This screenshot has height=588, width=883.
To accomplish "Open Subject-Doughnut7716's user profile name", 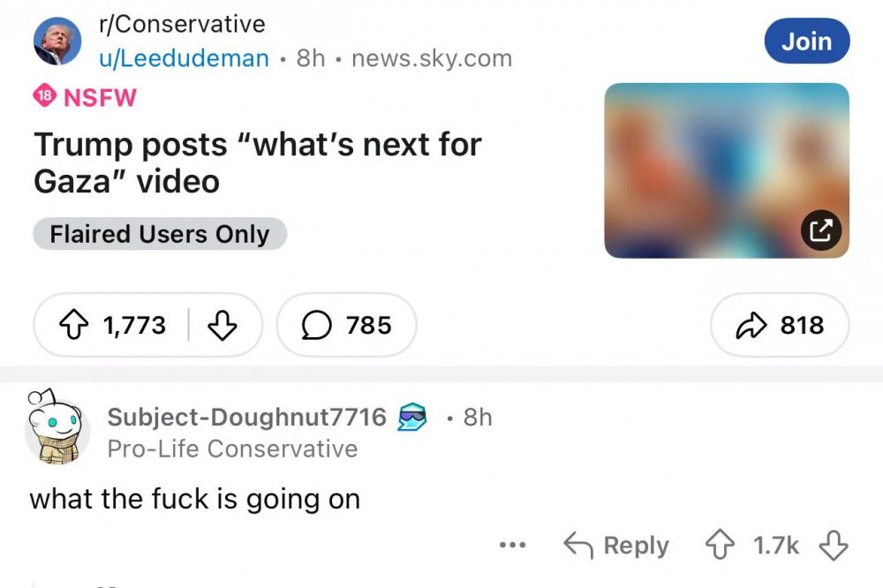I will click(x=246, y=418).
